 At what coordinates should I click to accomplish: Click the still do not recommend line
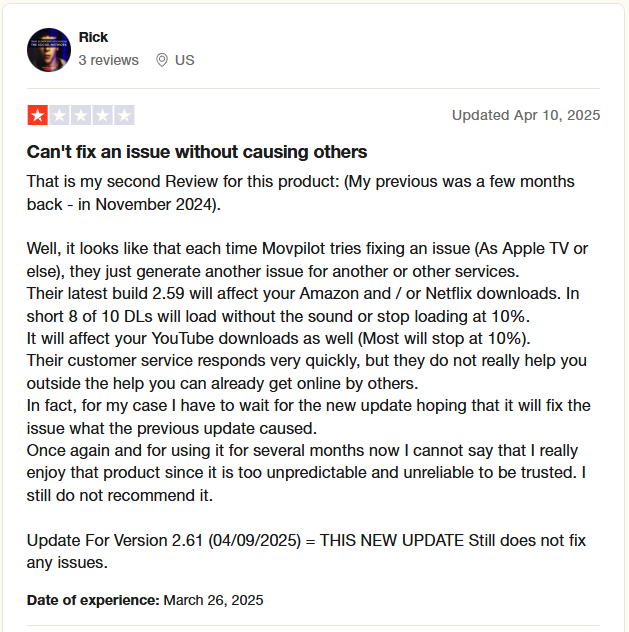pos(120,495)
